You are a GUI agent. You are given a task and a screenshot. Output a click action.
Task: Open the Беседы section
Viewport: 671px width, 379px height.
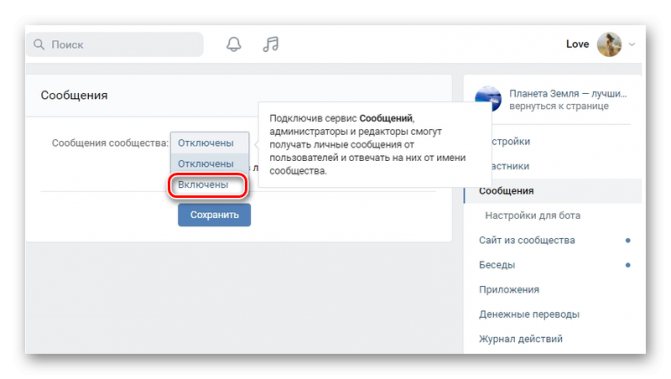(497, 265)
